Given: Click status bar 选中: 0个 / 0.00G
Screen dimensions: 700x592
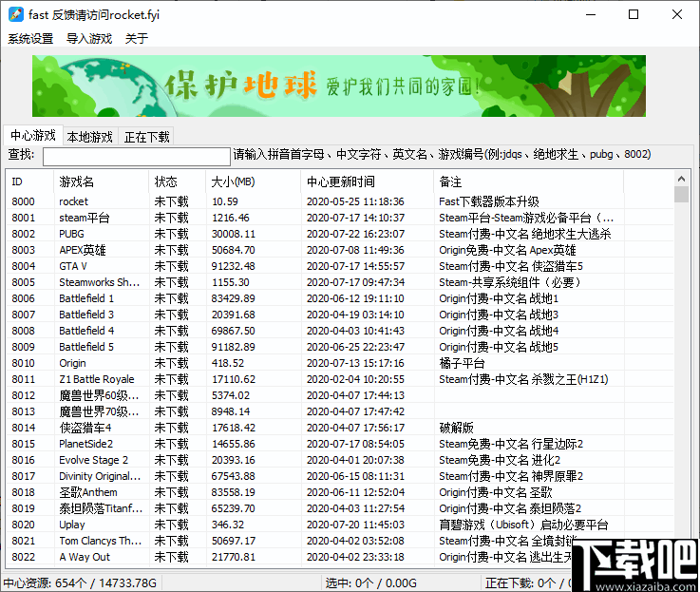Looking at the screenshot, I should 371,583.
